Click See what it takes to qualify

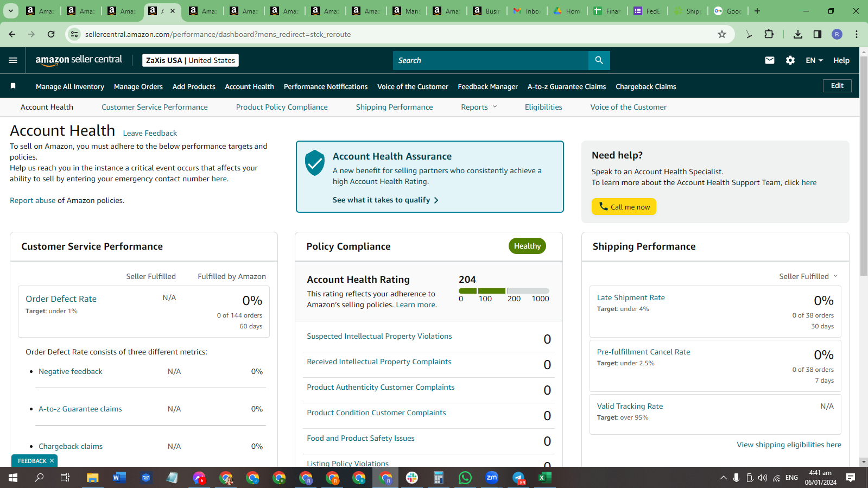[x=385, y=200]
